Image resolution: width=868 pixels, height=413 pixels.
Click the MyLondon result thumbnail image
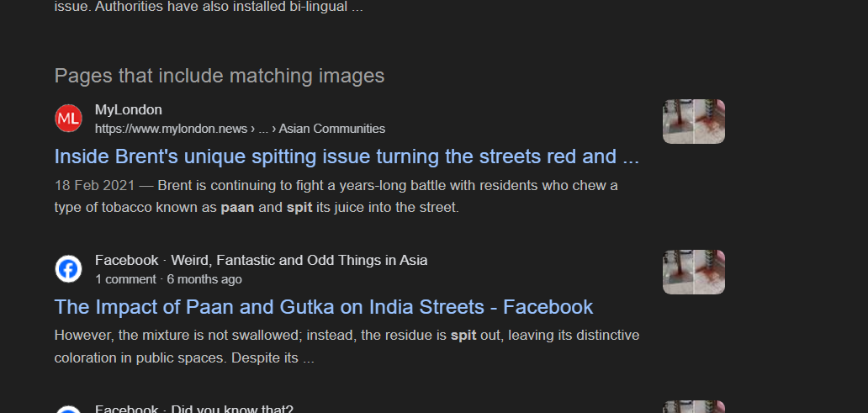(694, 121)
